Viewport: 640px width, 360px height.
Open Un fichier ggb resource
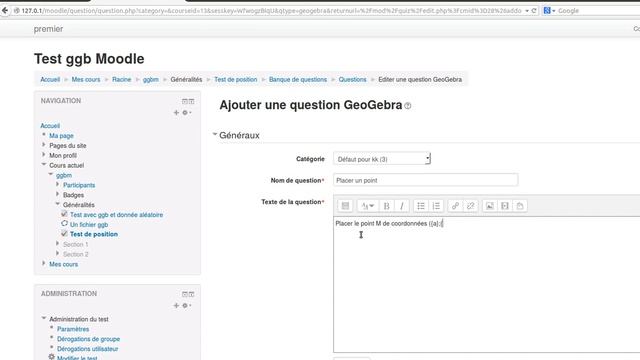(89, 224)
